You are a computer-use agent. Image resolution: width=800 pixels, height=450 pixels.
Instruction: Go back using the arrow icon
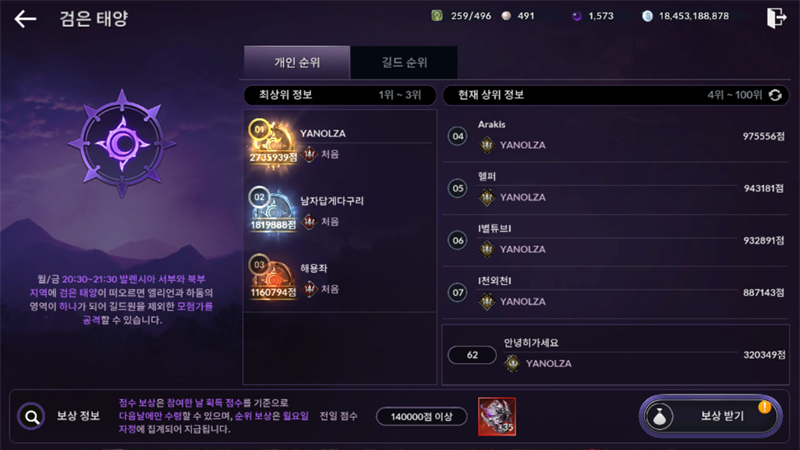pyautogui.click(x=25, y=19)
